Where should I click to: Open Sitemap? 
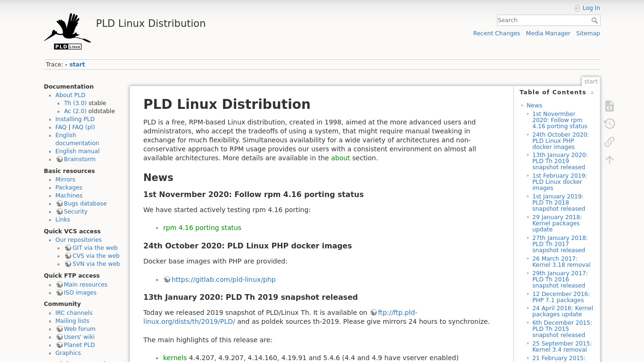588,33
